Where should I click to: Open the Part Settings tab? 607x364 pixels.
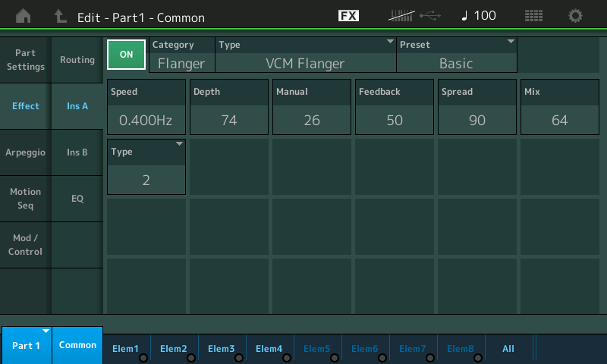click(x=26, y=60)
